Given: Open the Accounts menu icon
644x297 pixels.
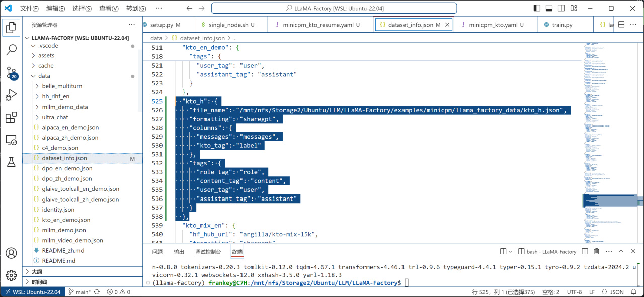Looking at the screenshot, I should (x=11, y=253).
